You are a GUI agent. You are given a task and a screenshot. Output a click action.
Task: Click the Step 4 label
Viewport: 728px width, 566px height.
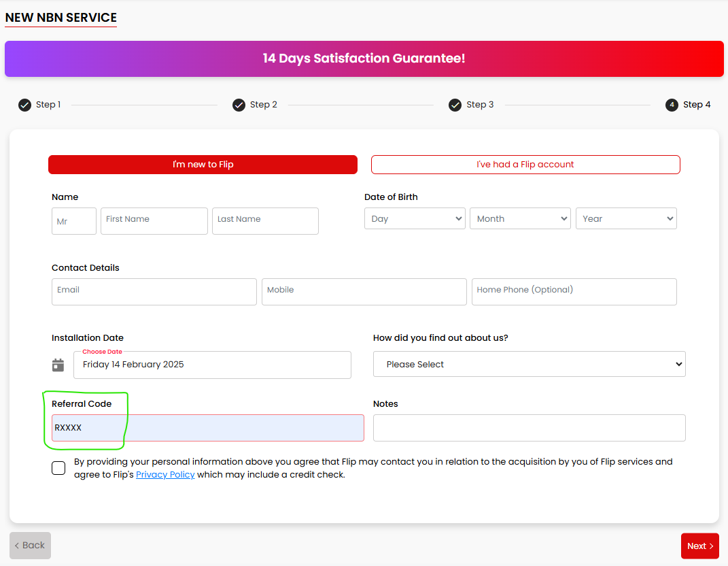tap(697, 105)
